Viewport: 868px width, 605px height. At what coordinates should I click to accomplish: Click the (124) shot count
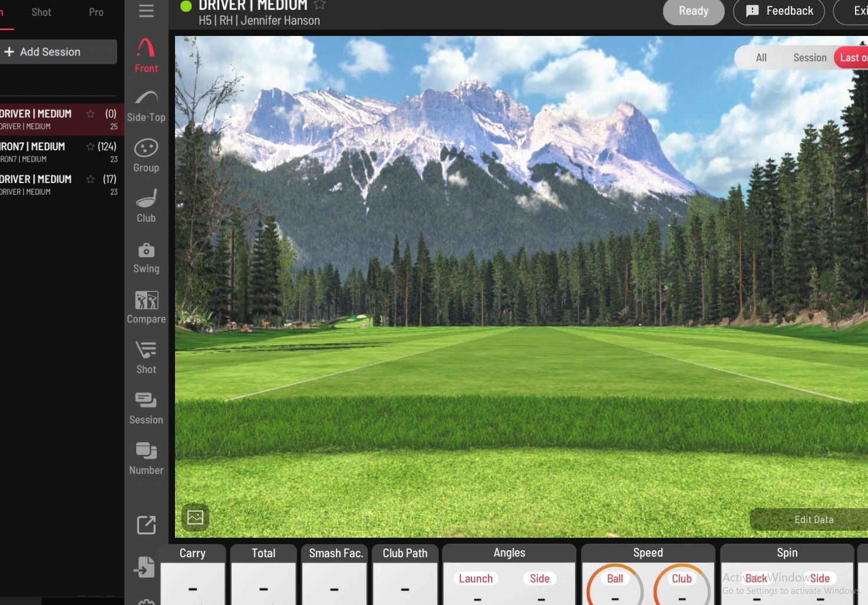tap(107, 146)
